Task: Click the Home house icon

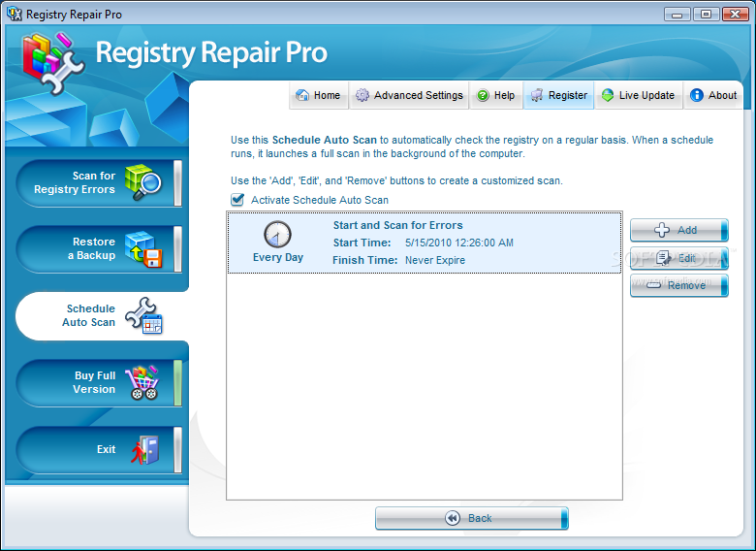Action: [x=302, y=95]
